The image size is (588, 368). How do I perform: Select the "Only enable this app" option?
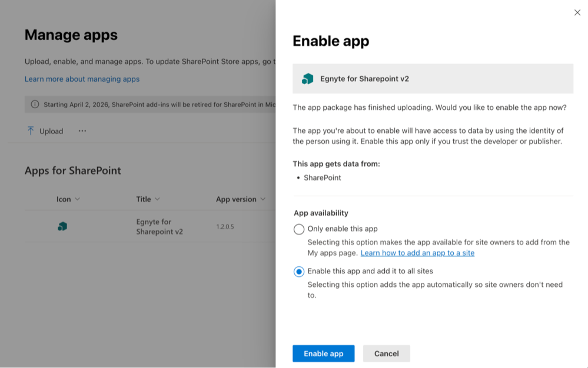pos(299,229)
